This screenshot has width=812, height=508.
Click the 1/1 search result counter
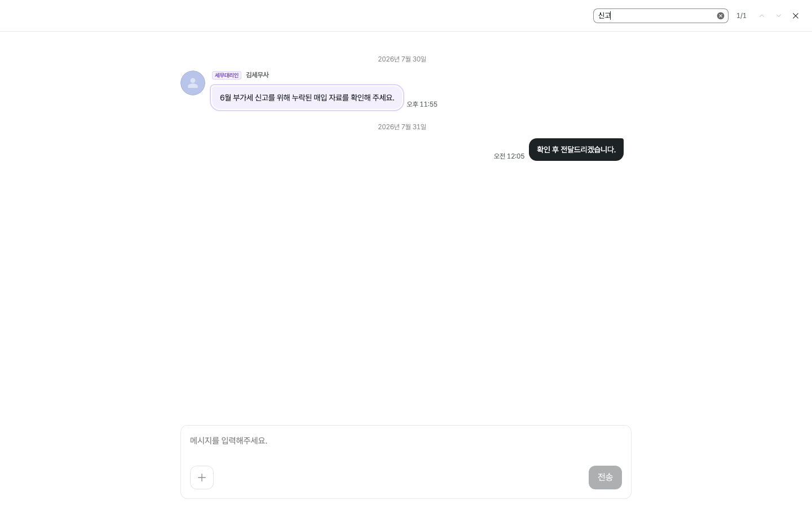click(742, 16)
